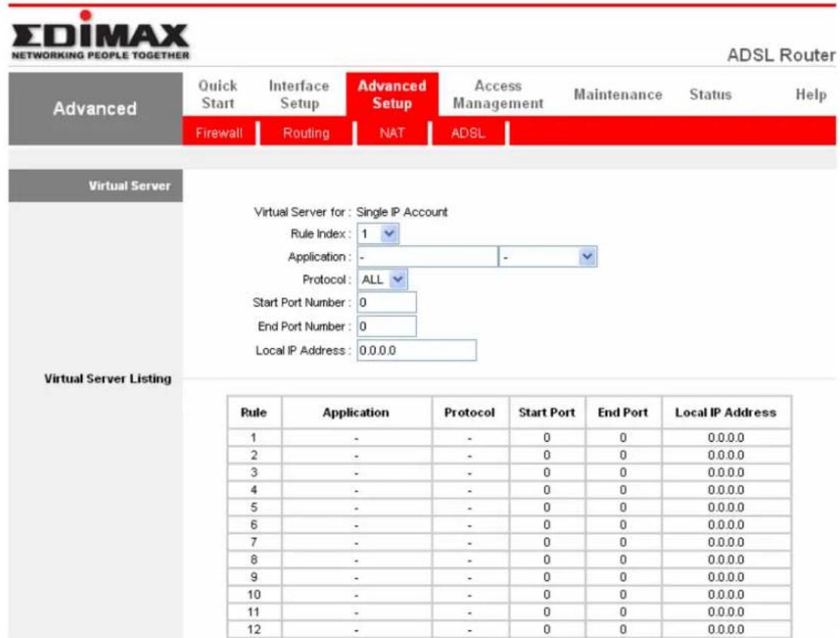Viewport: 840px width, 638px height.
Task: Select rule number 11 in listing
Action: coord(254,612)
